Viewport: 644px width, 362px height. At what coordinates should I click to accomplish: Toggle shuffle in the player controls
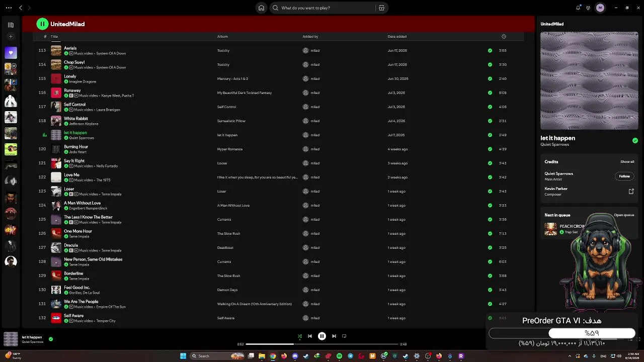click(300, 336)
